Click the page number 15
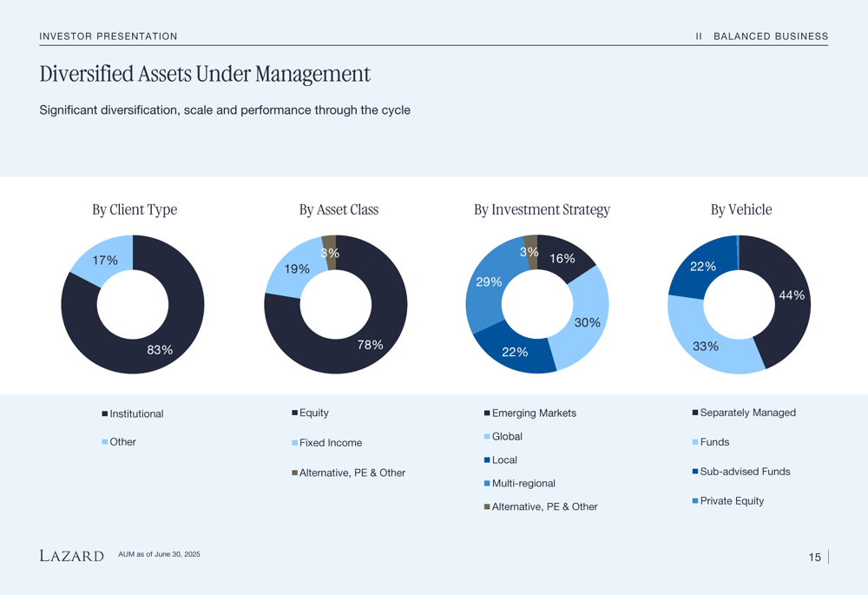Image resolution: width=868 pixels, height=595 pixels. pyautogui.click(x=814, y=558)
